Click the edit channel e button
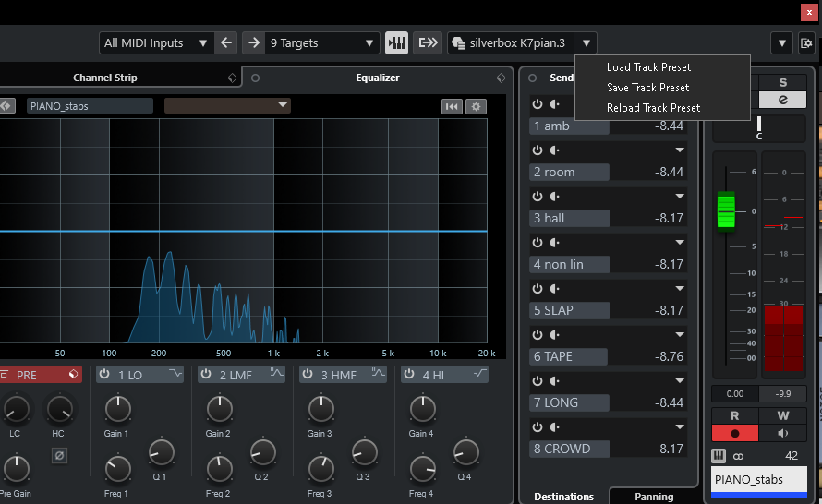 coord(782,100)
